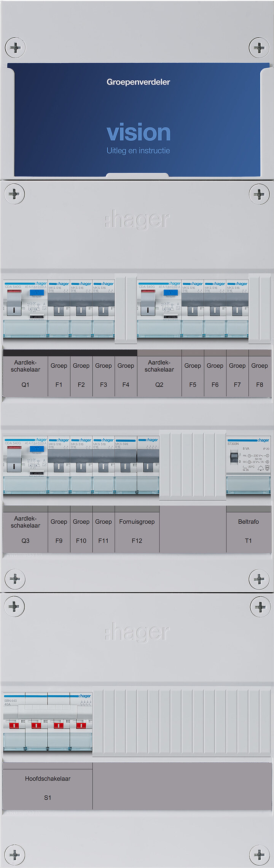274x868 pixels.
Task: Select the Groep F1 label
Action: point(59,373)
